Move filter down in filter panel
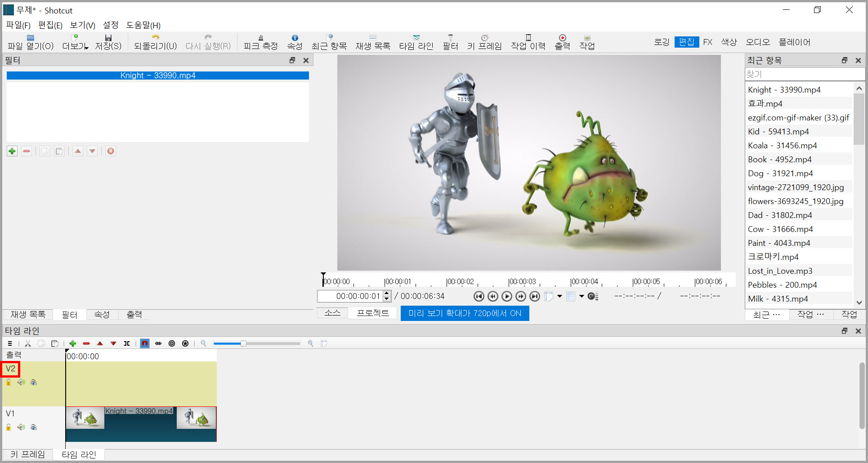 [92, 151]
